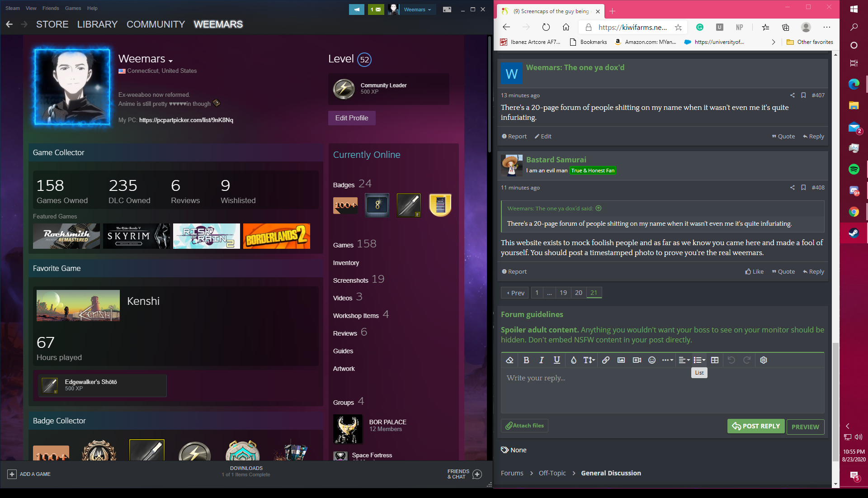This screenshot has height=498, width=868.
Task: Click the Steam announcements megaphone icon
Action: 357,9
